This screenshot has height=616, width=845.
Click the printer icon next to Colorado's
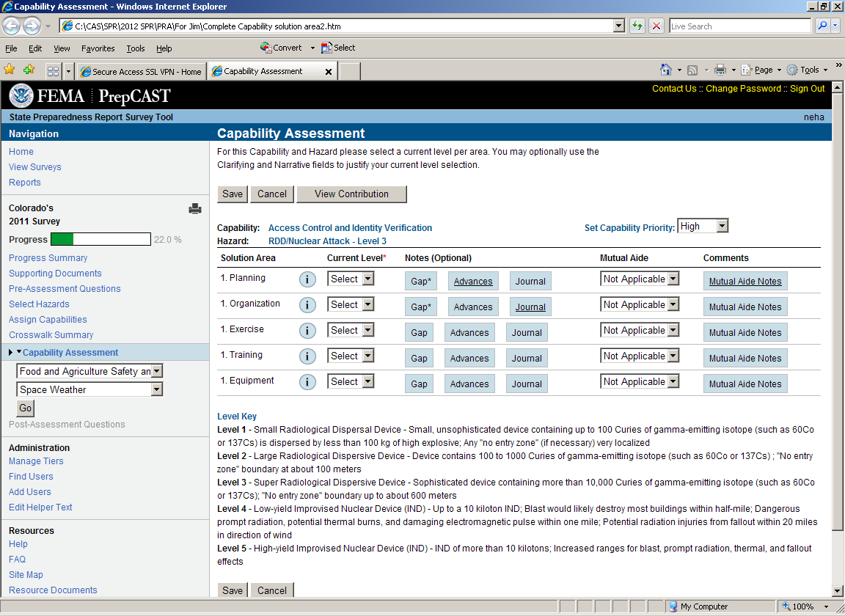195,209
